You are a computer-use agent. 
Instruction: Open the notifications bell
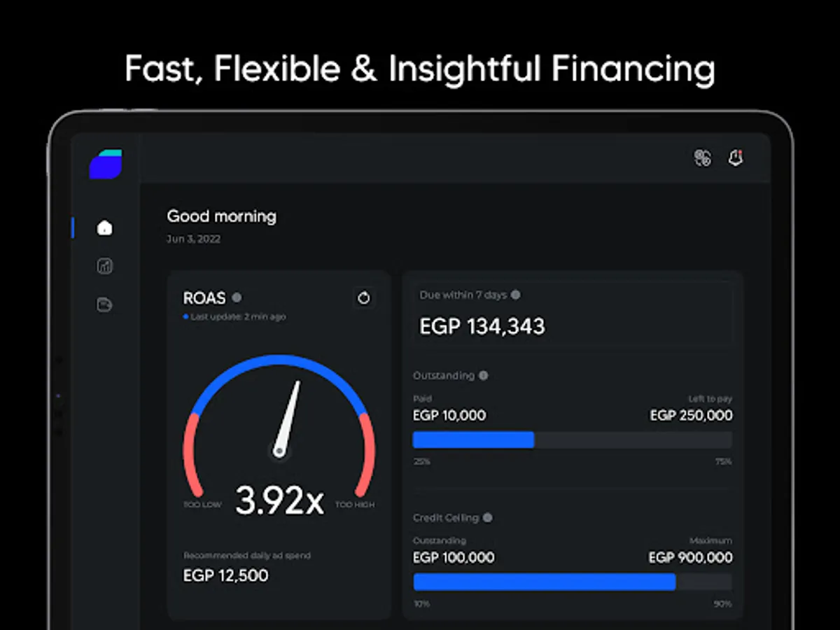coord(735,157)
